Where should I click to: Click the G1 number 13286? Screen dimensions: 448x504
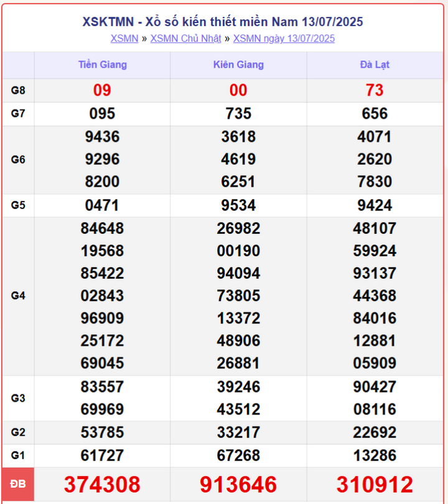click(x=375, y=456)
